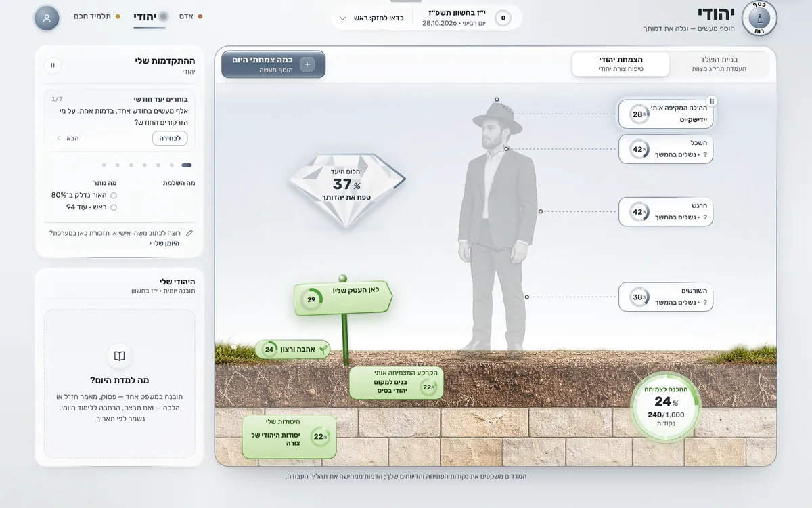This screenshot has height=508, width=812.
Task: Click the 'כמה צמחתי היום' add-deed button
Action: tap(273, 64)
